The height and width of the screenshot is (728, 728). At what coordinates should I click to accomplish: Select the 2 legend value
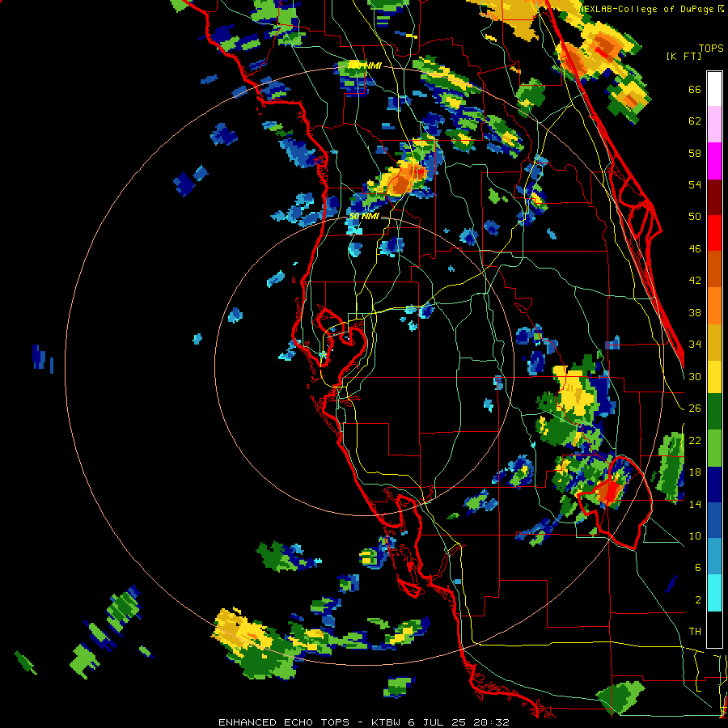pyautogui.click(x=698, y=600)
